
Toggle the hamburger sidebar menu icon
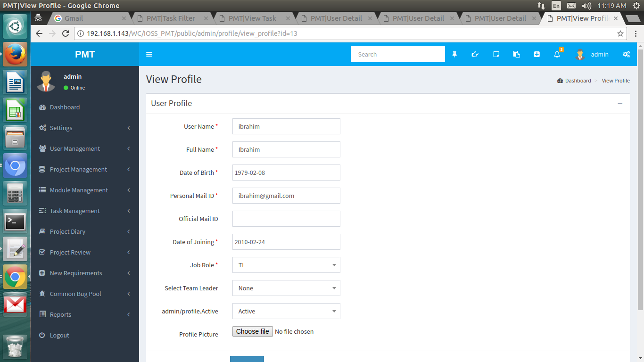[x=149, y=54]
